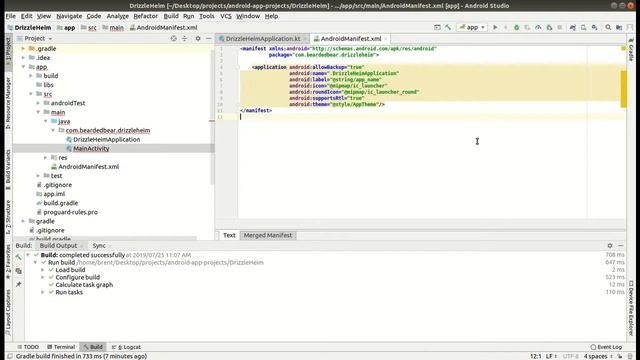The width and height of the screenshot is (640, 360).
Task: Click the Attach debugger to Android process icon
Action: tap(549, 27)
